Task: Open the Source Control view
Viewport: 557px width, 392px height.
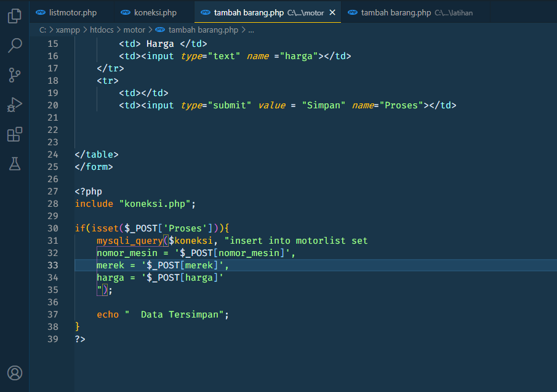Action: point(14,74)
